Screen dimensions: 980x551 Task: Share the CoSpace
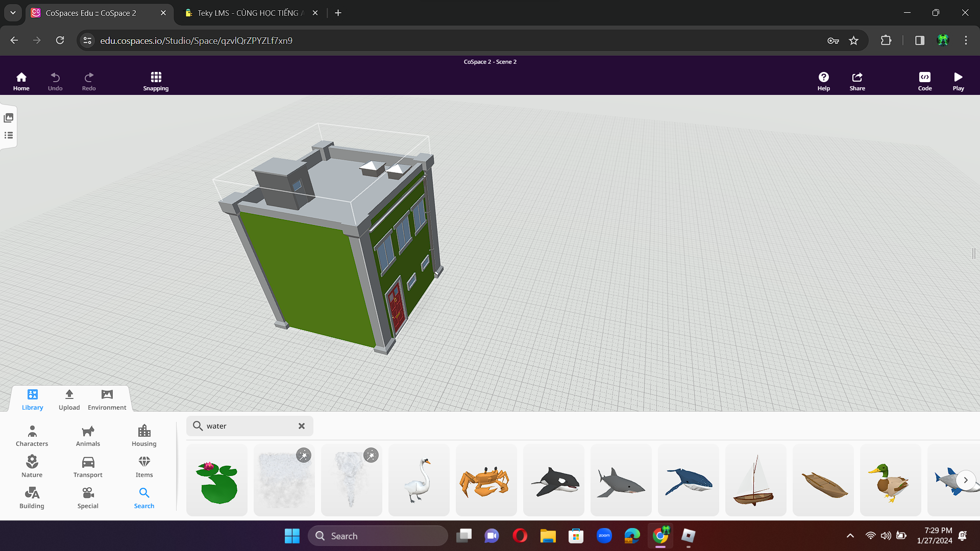857,82
